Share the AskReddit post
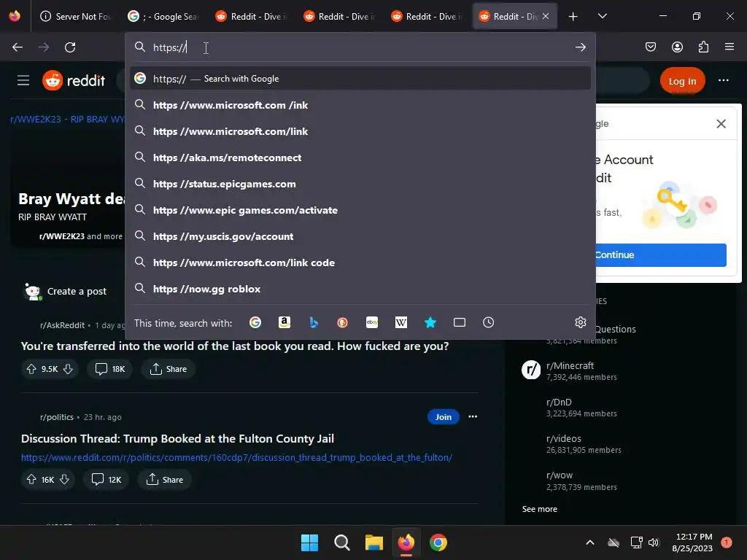The height and width of the screenshot is (560, 747). [x=169, y=369]
